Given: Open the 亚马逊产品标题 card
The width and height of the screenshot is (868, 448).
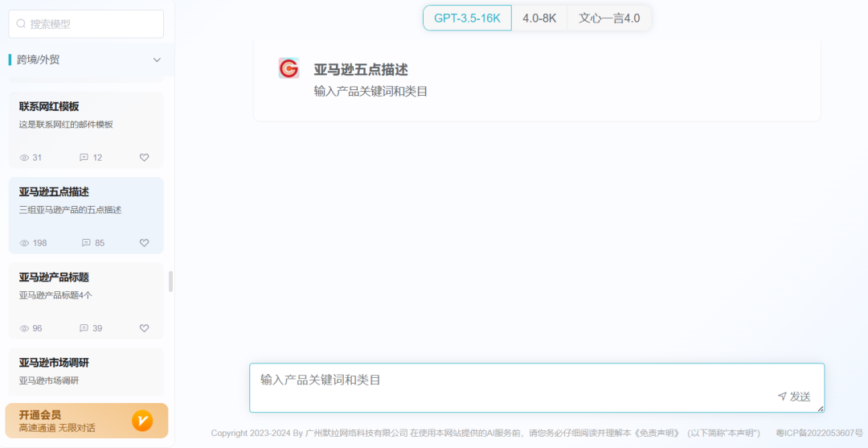Looking at the screenshot, I should point(86,301).
